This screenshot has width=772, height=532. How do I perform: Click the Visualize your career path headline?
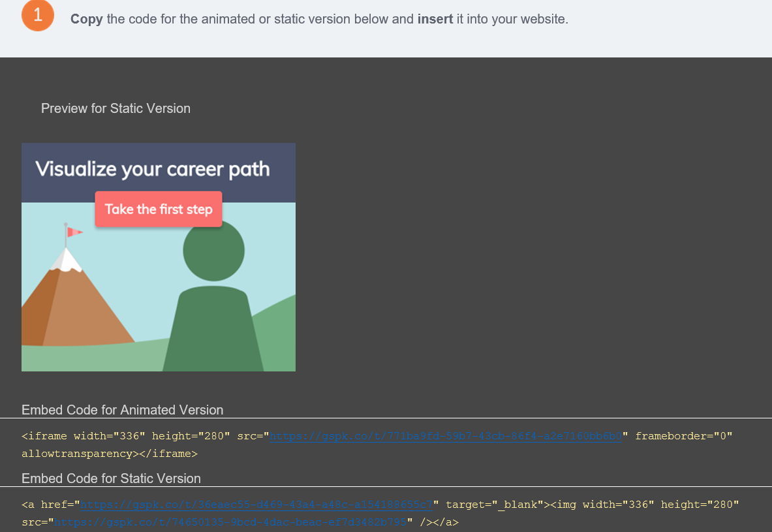tap(152, 169)
